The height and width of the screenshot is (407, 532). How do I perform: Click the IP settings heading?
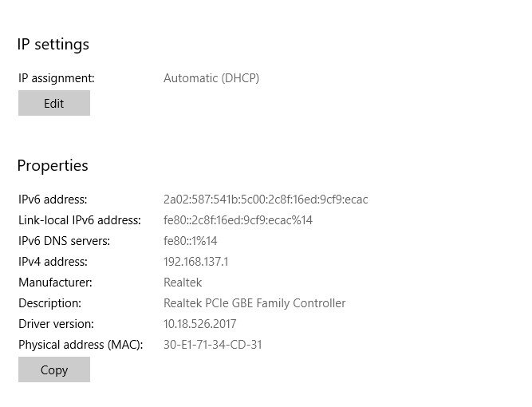coord(53,45)
